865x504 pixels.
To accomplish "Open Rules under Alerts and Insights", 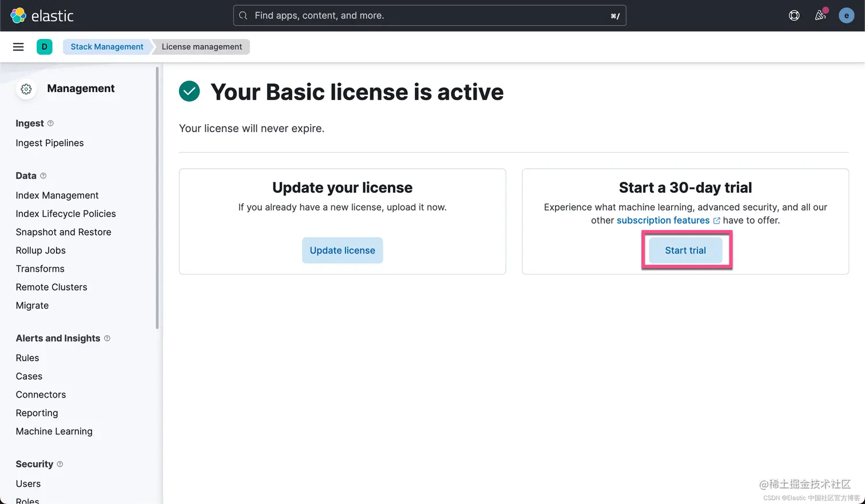I will 27,358.
